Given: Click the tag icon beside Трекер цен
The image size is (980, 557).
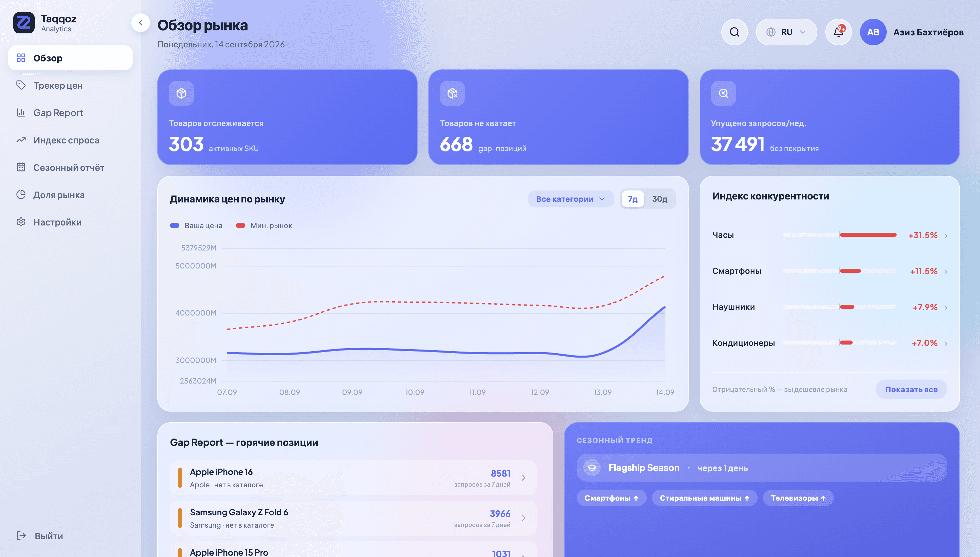Looking at the screenshot, I should 21,85.
